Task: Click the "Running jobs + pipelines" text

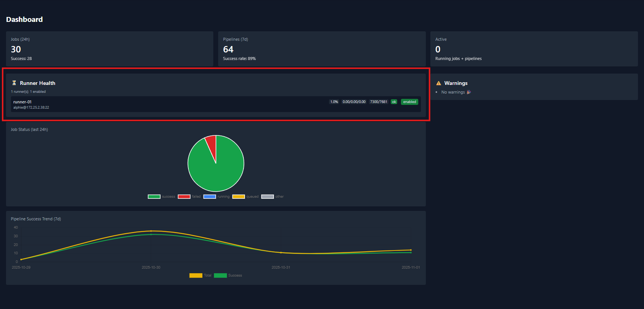Action: tap(459, 58)
